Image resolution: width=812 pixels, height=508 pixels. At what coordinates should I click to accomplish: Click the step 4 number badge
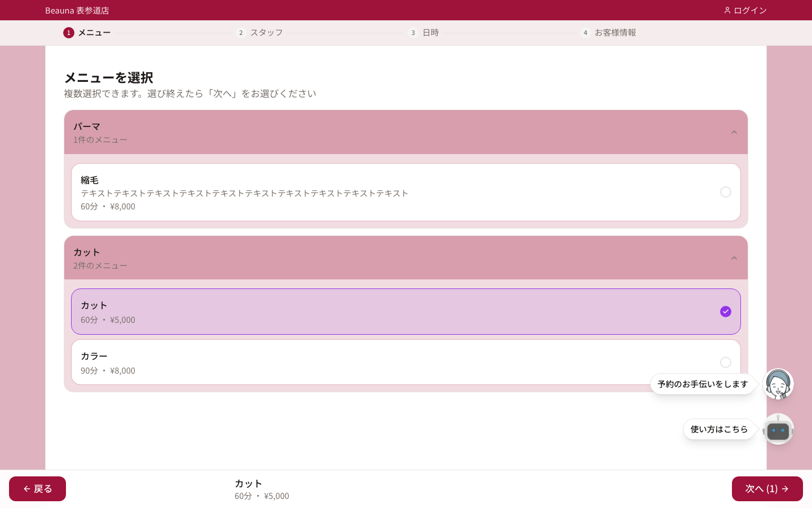[585, 33]
